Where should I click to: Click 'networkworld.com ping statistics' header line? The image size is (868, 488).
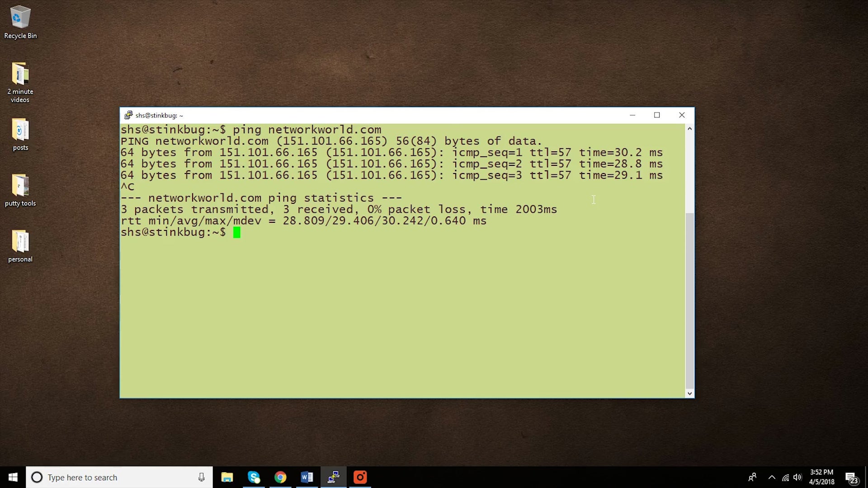point(261,198)
